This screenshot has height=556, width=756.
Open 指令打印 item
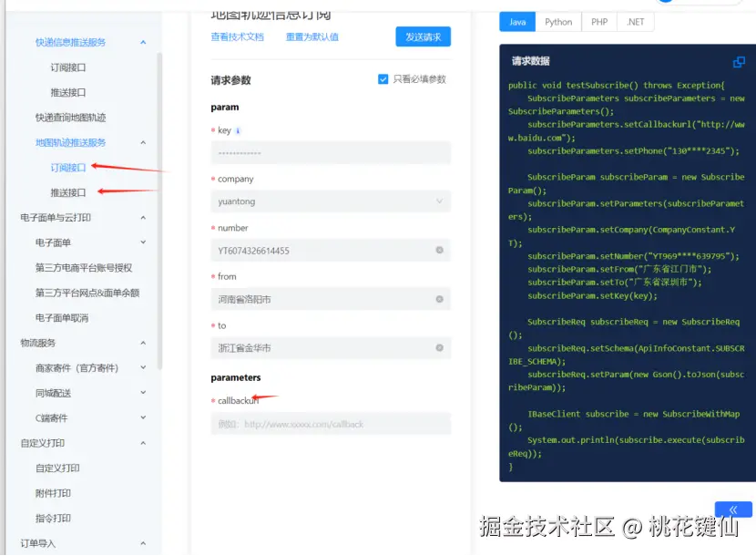[53, 519]
